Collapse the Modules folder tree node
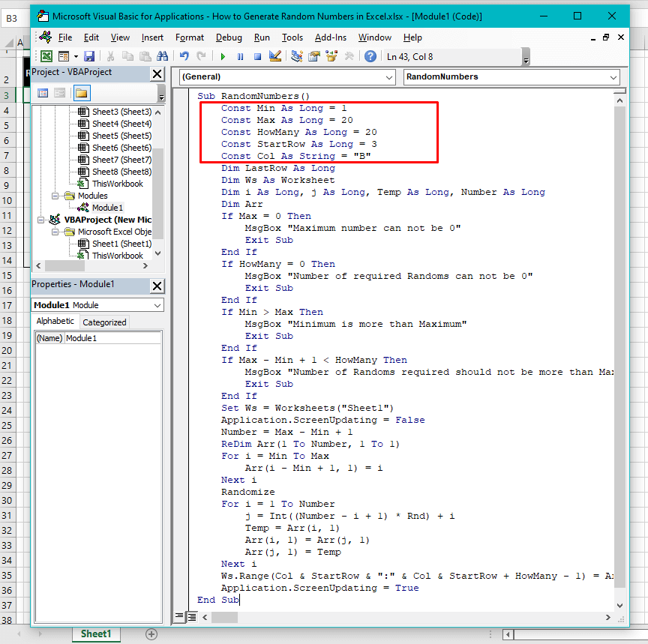The width and height of the screenshot is (648, 644). pyautogui.click(x=55, y=196)
